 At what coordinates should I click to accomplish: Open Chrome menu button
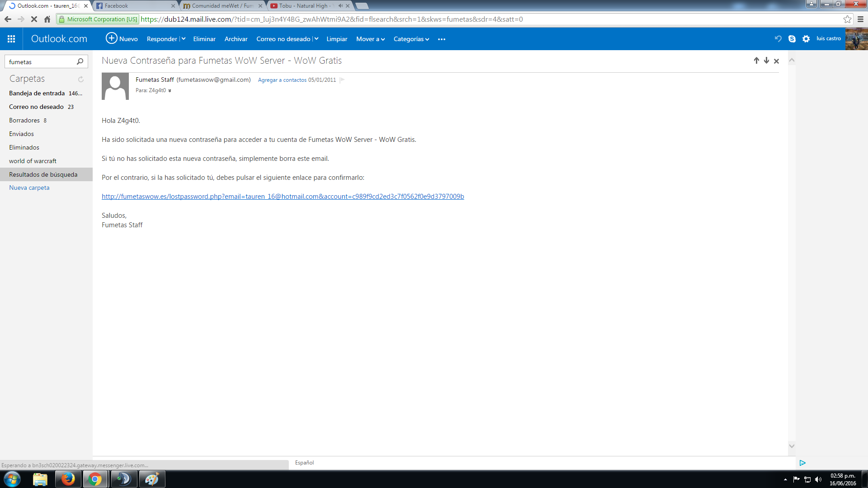click(861, 19)
